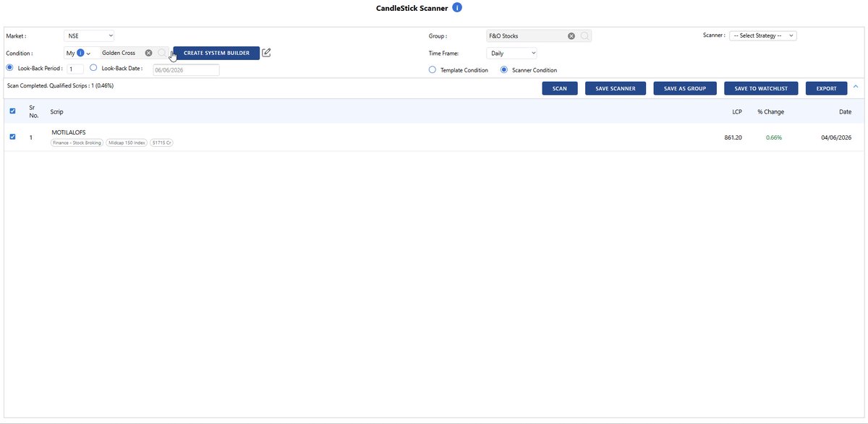Click the SCAN button
This screenshot has width=868, height=424.
point(560,88)
